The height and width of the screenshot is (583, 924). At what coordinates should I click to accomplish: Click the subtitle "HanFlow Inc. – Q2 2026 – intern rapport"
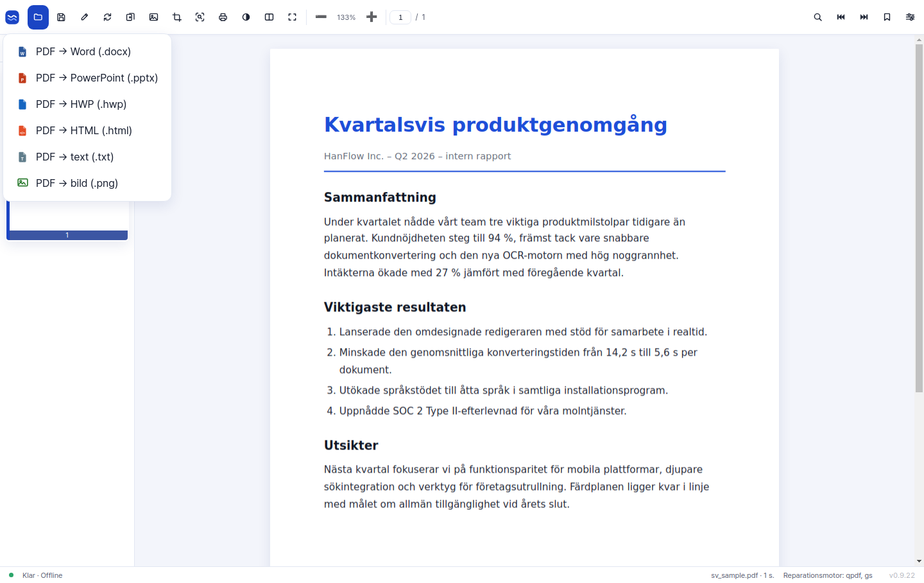coord(417,156)
